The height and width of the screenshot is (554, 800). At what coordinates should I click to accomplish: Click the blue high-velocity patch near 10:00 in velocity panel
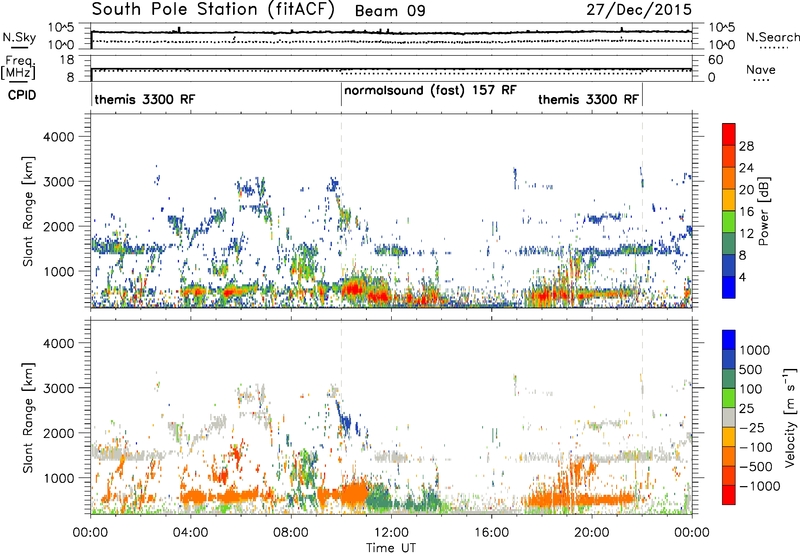pos(345,422)
